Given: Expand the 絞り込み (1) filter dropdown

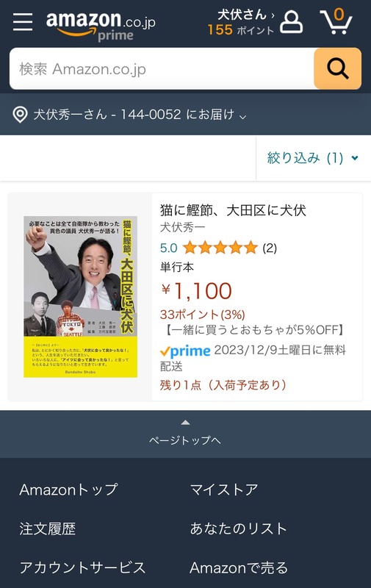Looking at the screenshot, I should [312, 158].
